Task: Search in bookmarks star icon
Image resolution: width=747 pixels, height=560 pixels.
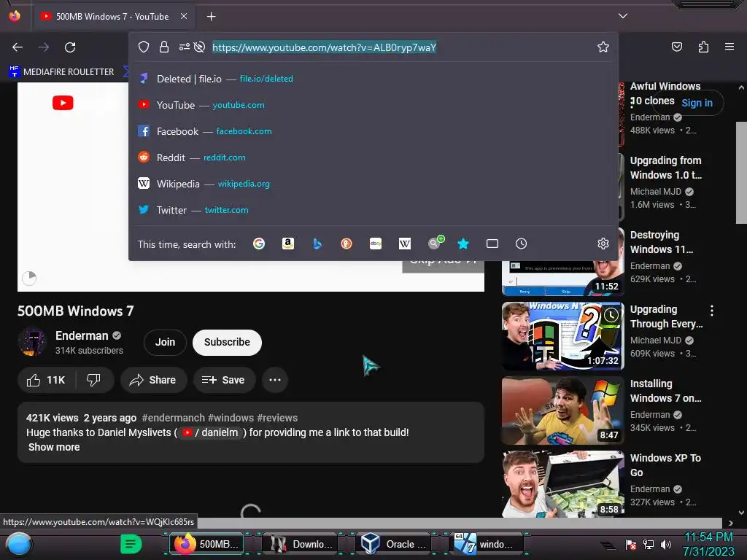Action: (463, 244)
